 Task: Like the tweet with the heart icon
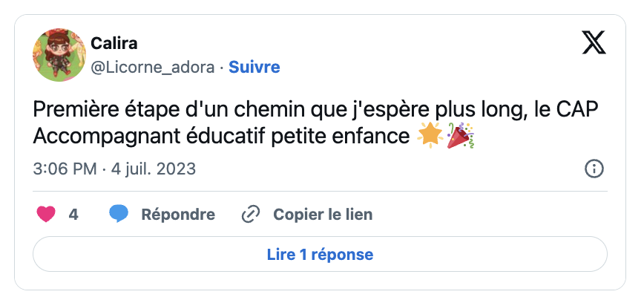point(46,215)
